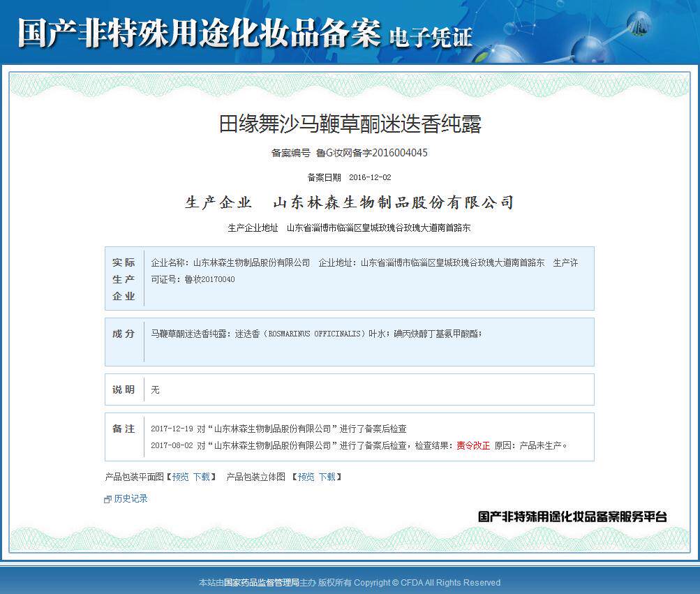Click the ingredient text ROSMARINUS OFFICINALIS
Screen dimensions: 700x594
(x=314, y=334)
